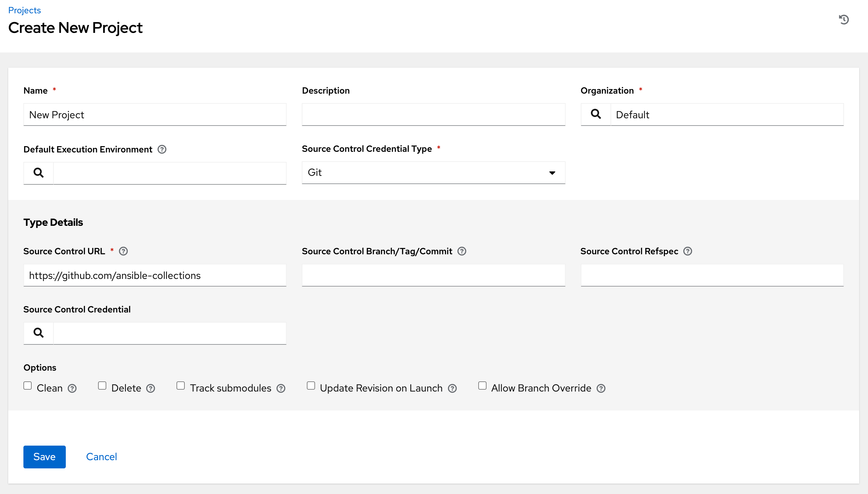Enable the Delete checkbox
868x494 pixels.
(x=102, y=386)
